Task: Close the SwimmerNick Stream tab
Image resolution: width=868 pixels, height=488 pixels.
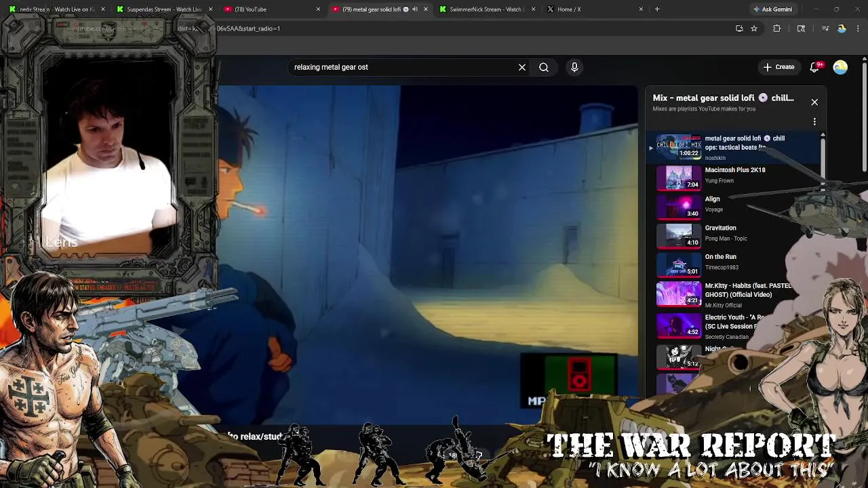Action: [x=533, y=9]
